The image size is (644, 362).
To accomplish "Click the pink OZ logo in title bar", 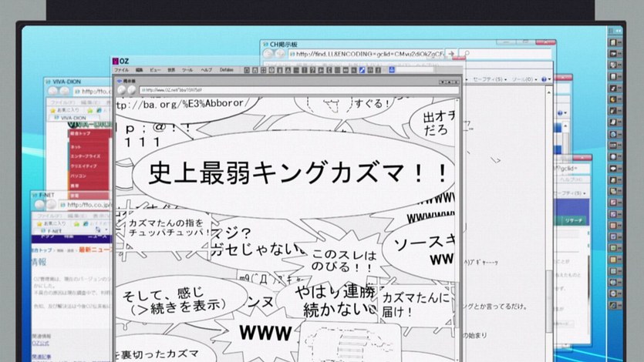I will point(114,59).
